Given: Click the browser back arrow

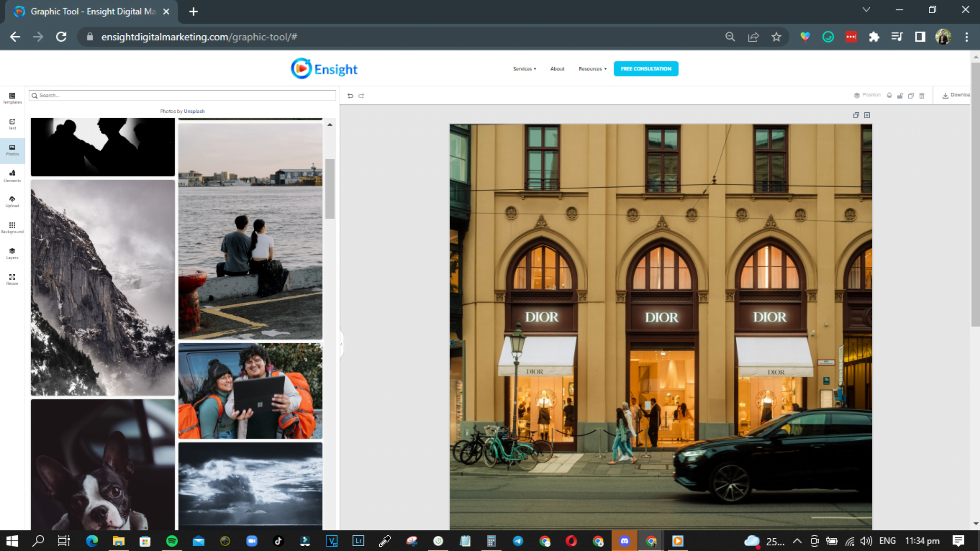Looking at the screenshot, I should tap(15, 37).
